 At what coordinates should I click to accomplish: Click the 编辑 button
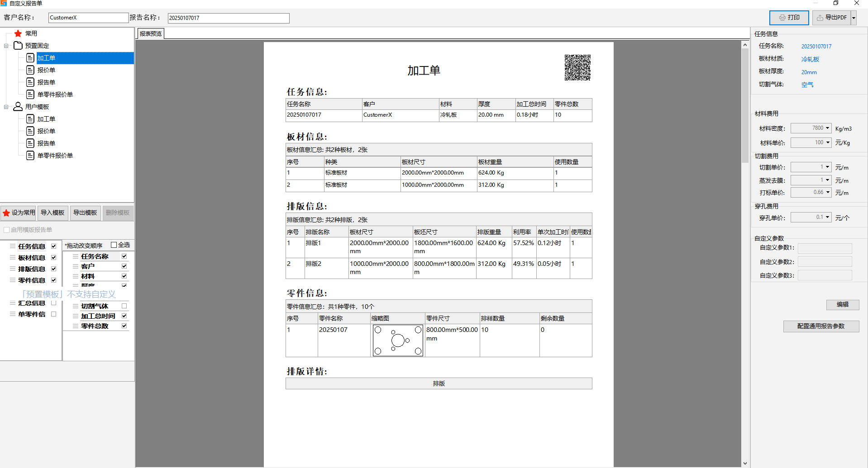(842, 305)
